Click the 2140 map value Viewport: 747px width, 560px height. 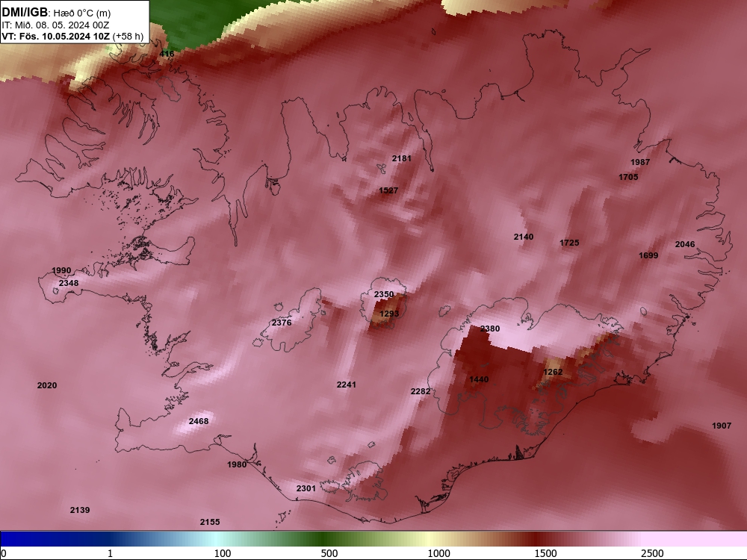click(524, 237)
